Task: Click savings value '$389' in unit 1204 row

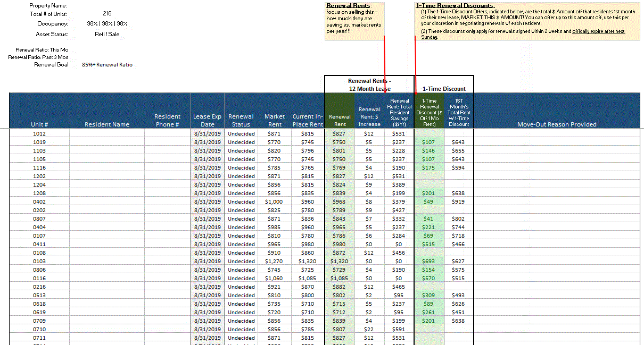Action: 399,184
